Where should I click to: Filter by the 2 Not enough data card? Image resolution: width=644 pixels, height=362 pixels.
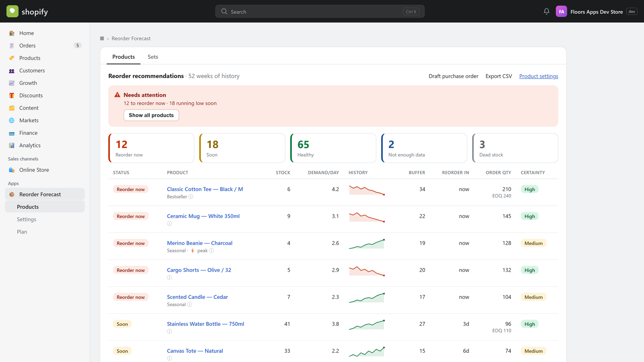424,148
